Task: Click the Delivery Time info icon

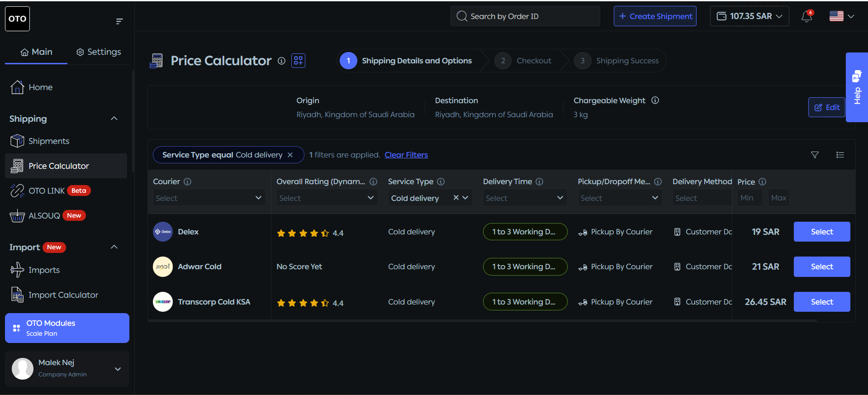Action: coord(539,181)
